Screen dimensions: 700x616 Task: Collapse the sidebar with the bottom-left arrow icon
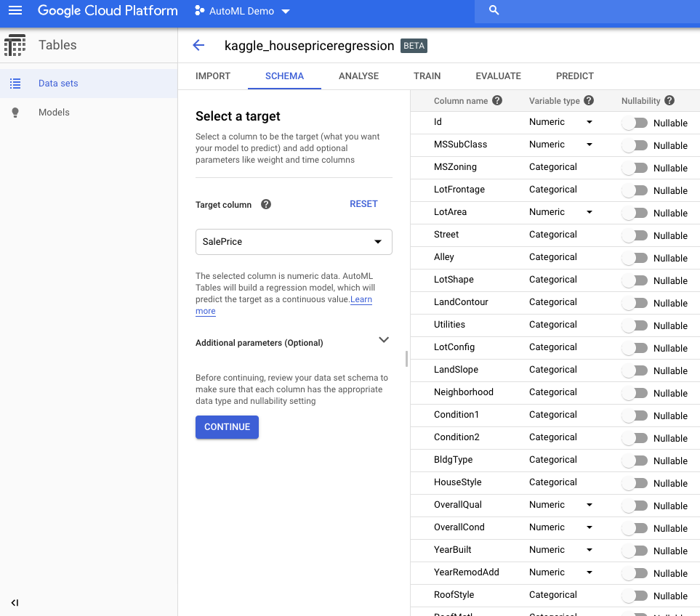click(x=15, y=603)
